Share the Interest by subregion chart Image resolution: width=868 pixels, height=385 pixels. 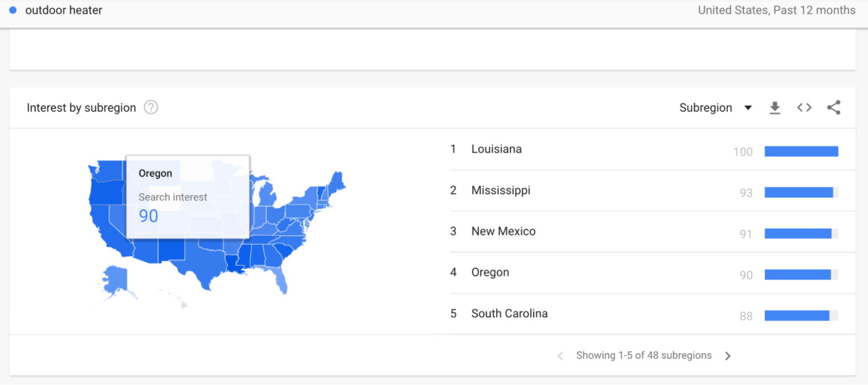tap(834, 107)
